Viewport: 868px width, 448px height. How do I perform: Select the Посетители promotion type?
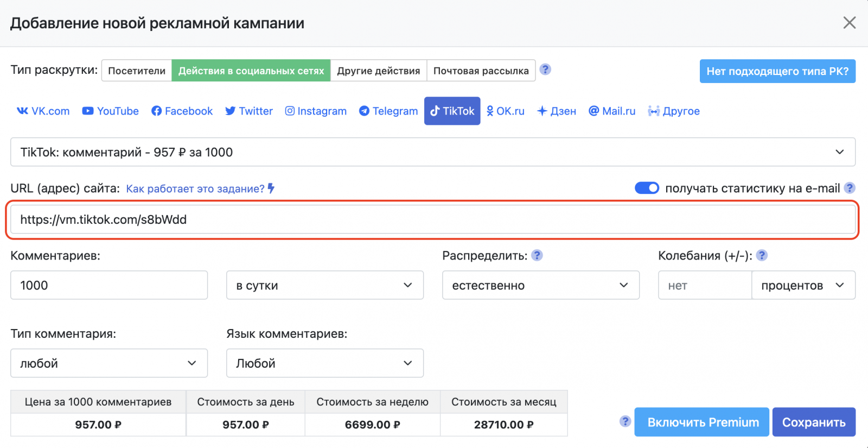137,71
